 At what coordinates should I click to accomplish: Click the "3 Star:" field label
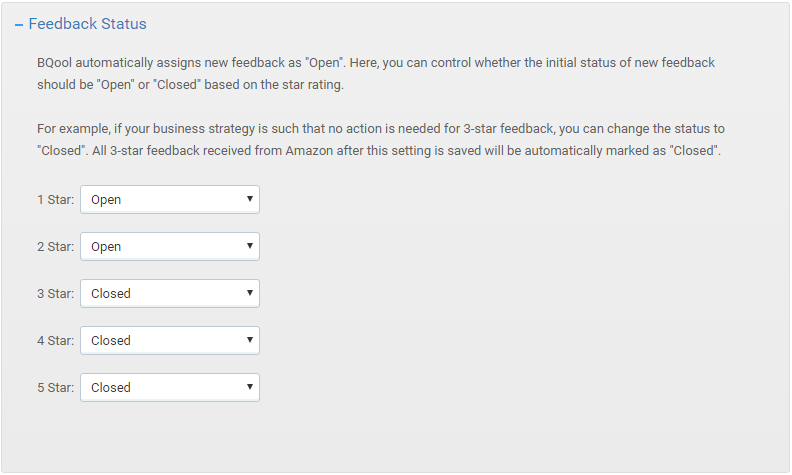pos(56,294)
